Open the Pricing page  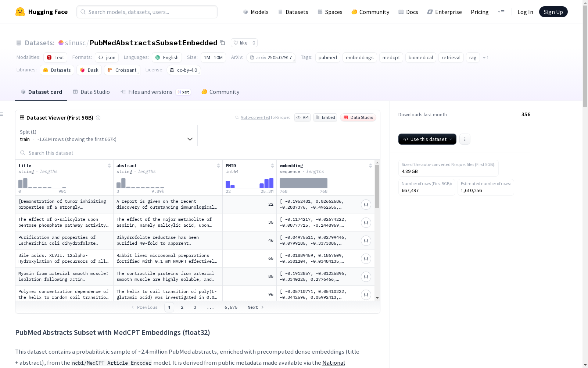pos(480,12)
